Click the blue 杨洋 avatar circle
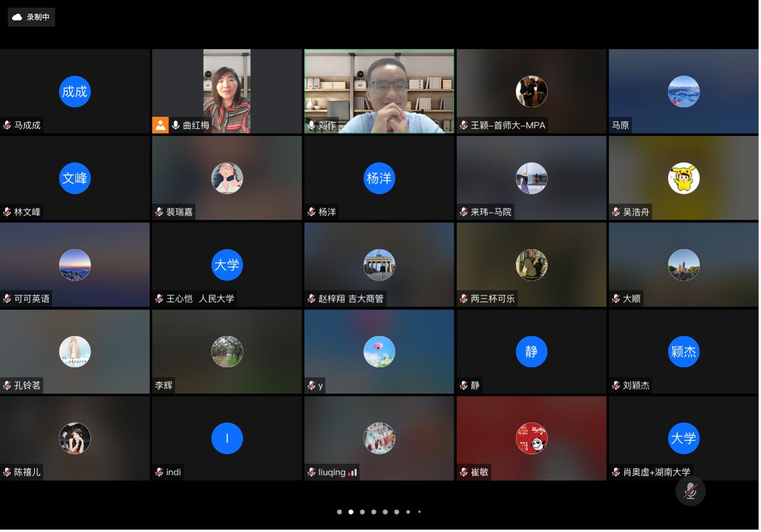The image size is (761, 532). (380, 178)
